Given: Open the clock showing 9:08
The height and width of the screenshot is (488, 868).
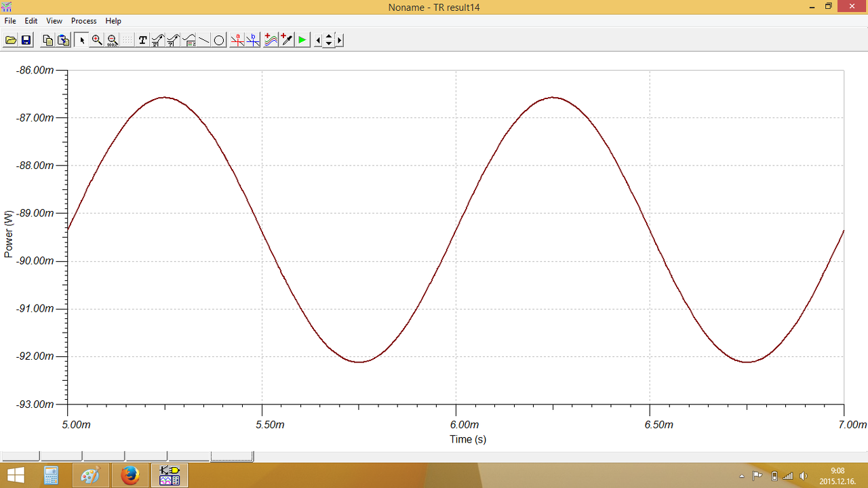Looking at the screenshot, I should point(837,476).
